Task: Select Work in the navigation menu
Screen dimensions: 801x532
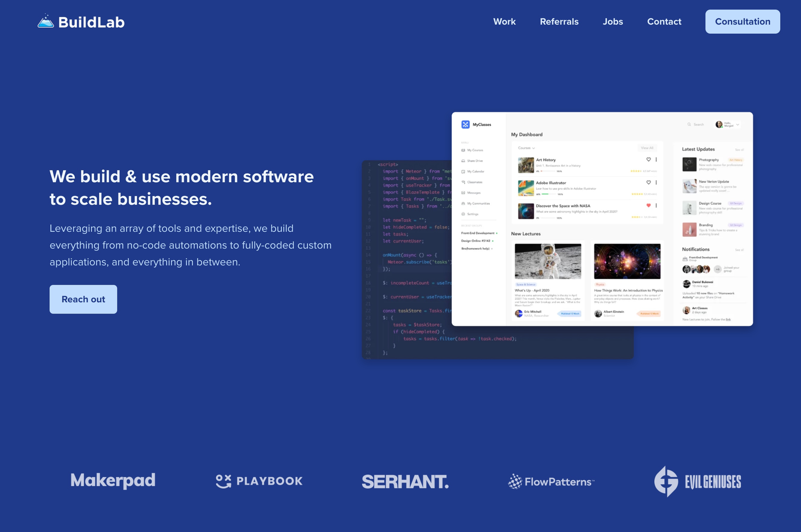Action: coord(504,21)
